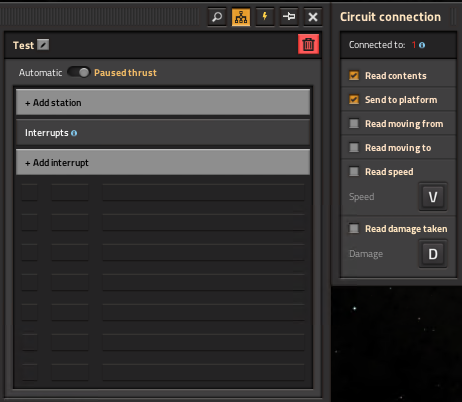This screenshot has height=402, width=462.
Task: Click the magnifier search icon
Action: pos(217,17)
